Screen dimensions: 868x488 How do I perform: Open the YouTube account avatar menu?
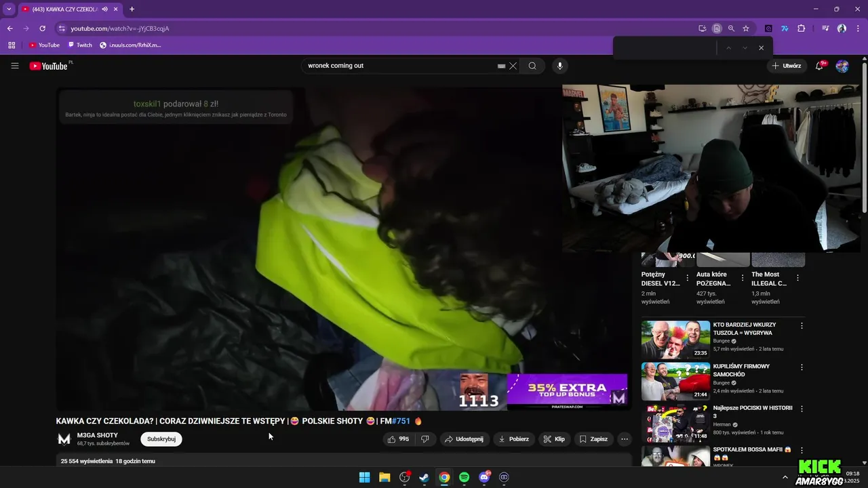click(x=842, y=66)
